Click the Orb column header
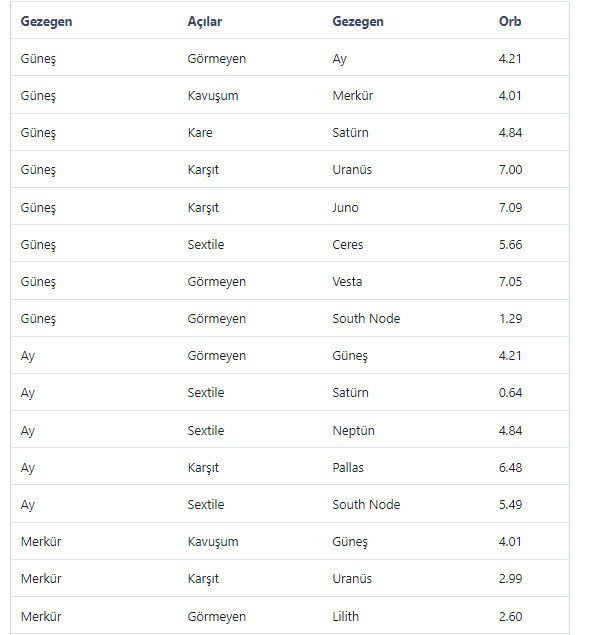This screenshot has width=591, height=635. [510, 21]
